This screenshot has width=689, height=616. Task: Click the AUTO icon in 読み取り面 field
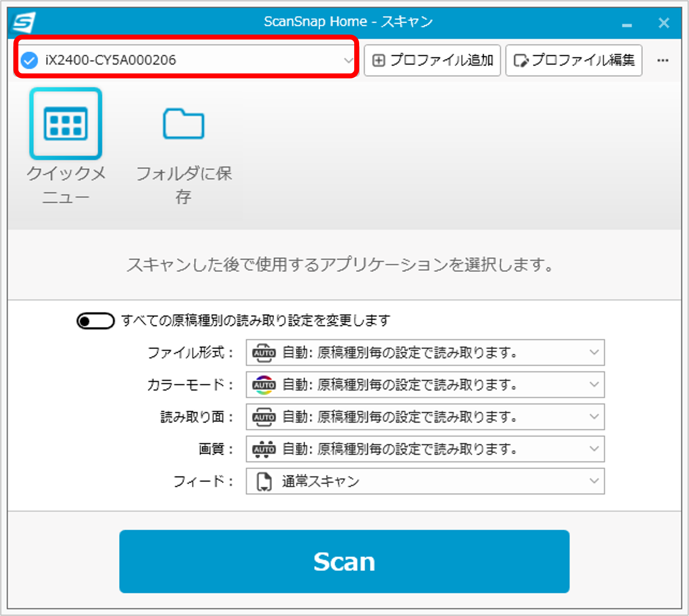tap(263, 417)
